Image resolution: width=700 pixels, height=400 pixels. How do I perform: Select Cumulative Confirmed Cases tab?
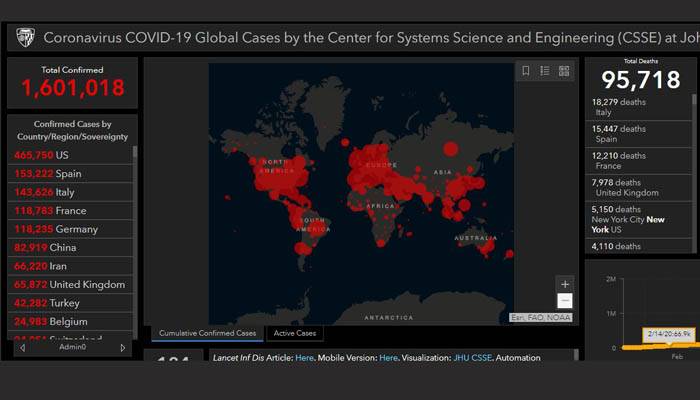pos(208,333)
